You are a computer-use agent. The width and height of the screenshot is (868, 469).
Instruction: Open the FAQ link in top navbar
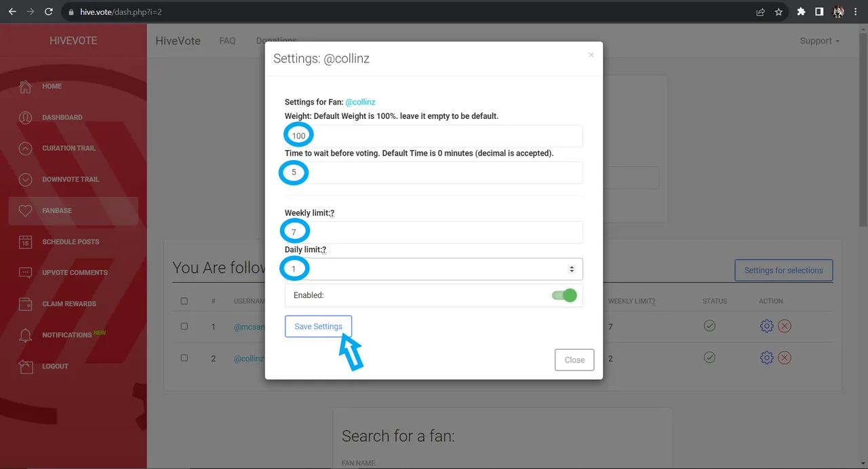[227, 41]
